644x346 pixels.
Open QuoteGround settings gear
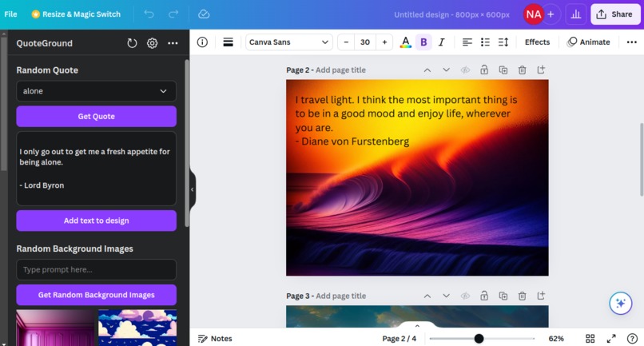(x=153, y=43)
